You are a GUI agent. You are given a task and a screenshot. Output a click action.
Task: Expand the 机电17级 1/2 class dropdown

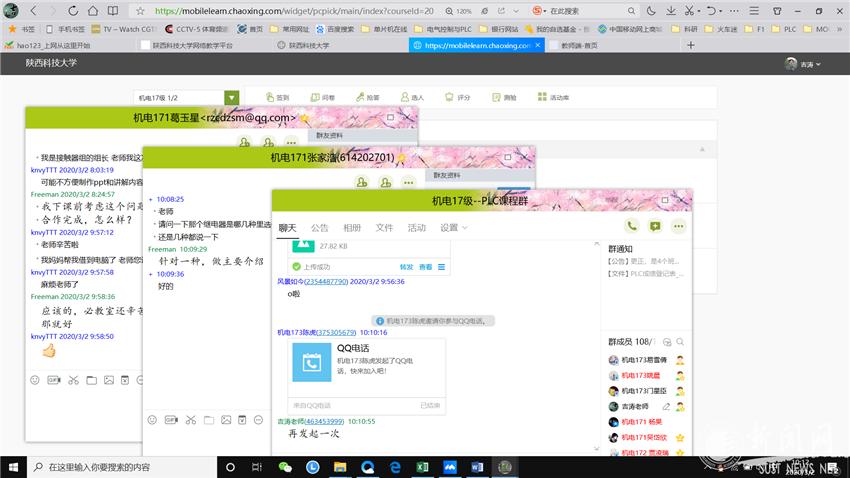pyautogui.click(x=231, y=98)
